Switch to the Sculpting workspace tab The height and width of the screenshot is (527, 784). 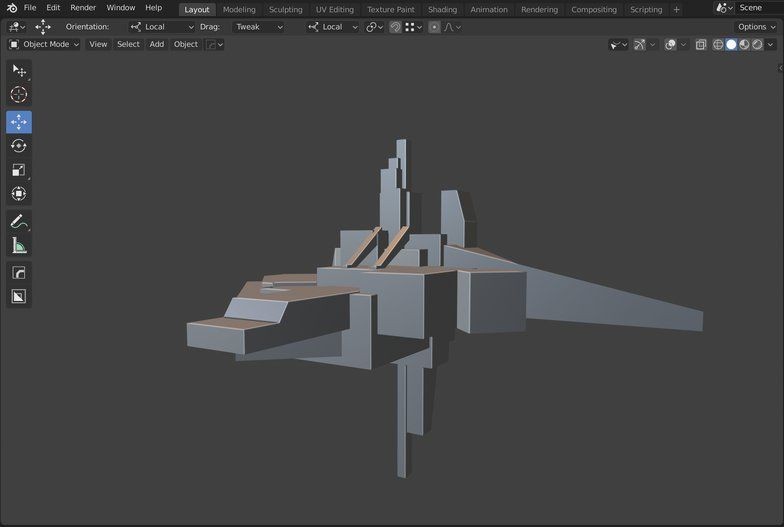click(x=285, y=9)
